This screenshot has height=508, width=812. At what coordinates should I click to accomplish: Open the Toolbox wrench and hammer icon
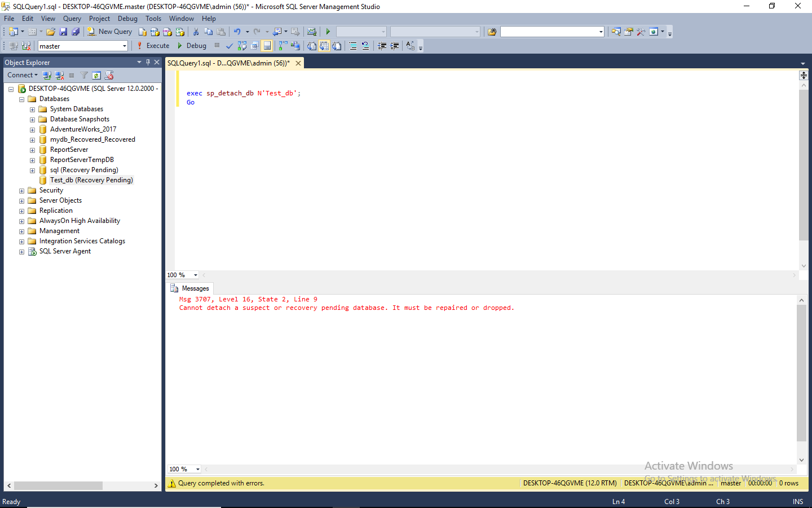pos(641,32)
